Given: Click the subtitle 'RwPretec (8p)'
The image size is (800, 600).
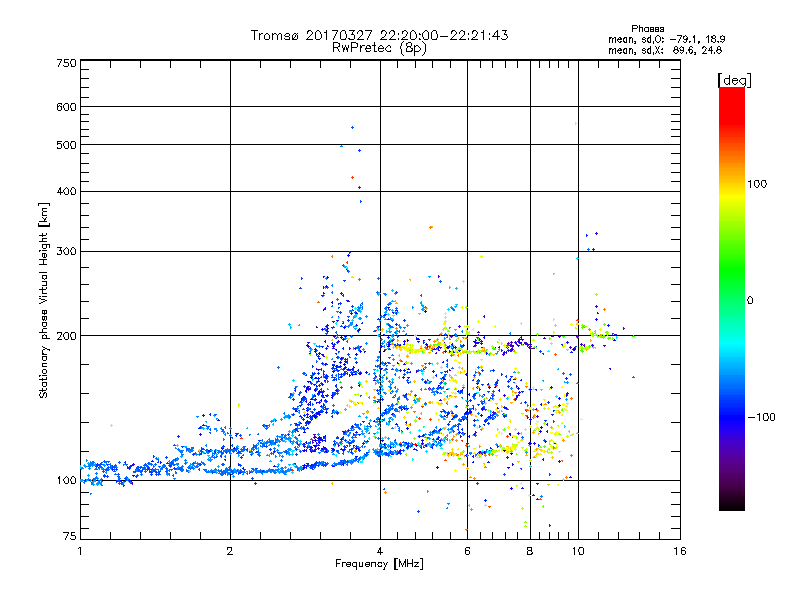Looking at the screenshot, I should [x=379, y=48].
